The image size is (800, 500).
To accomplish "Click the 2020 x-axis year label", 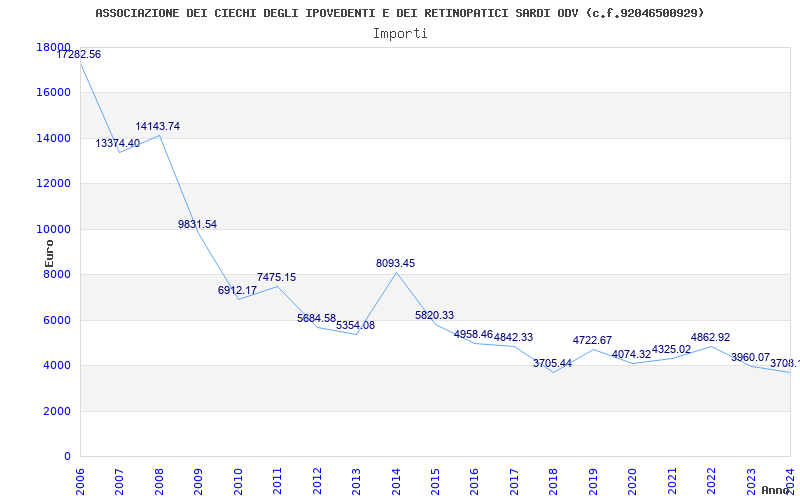I will [x=632, y=481].
